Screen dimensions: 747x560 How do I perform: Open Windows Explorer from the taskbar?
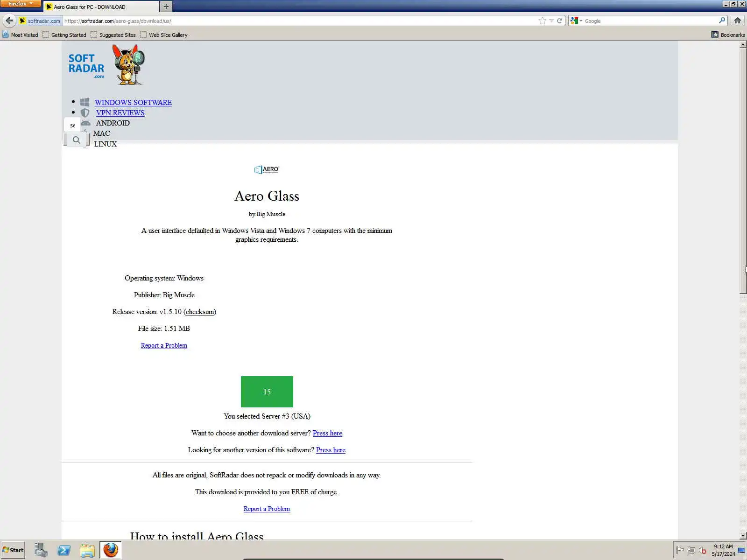87,550
